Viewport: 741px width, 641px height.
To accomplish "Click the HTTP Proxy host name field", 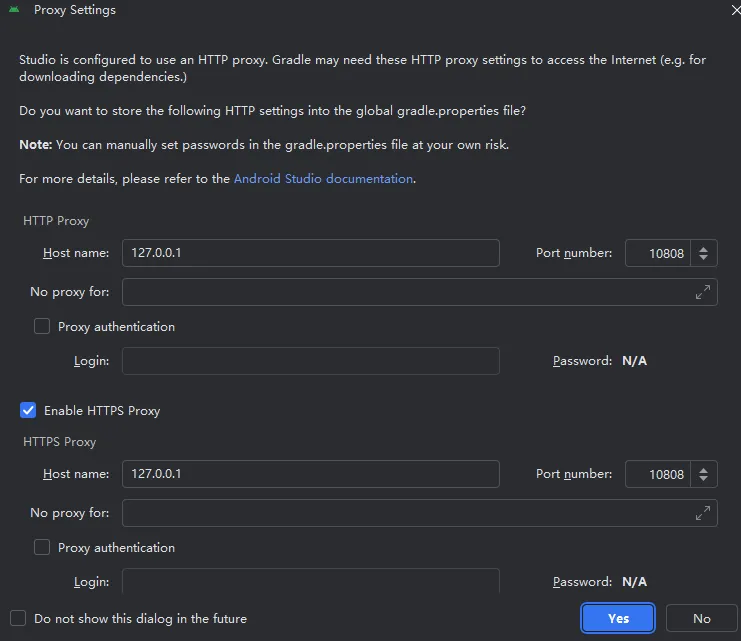I will pyautogui.click(x=310, y=253).
